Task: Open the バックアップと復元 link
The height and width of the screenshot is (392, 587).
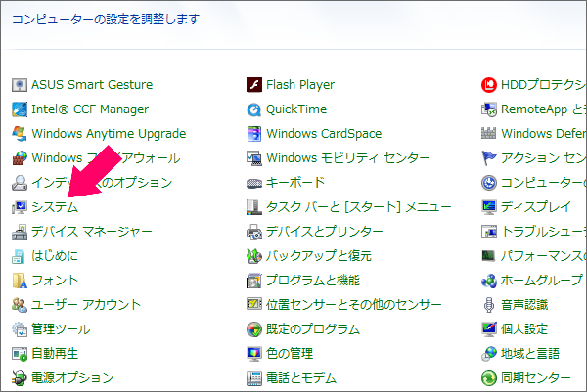Action: pos(319,256)
